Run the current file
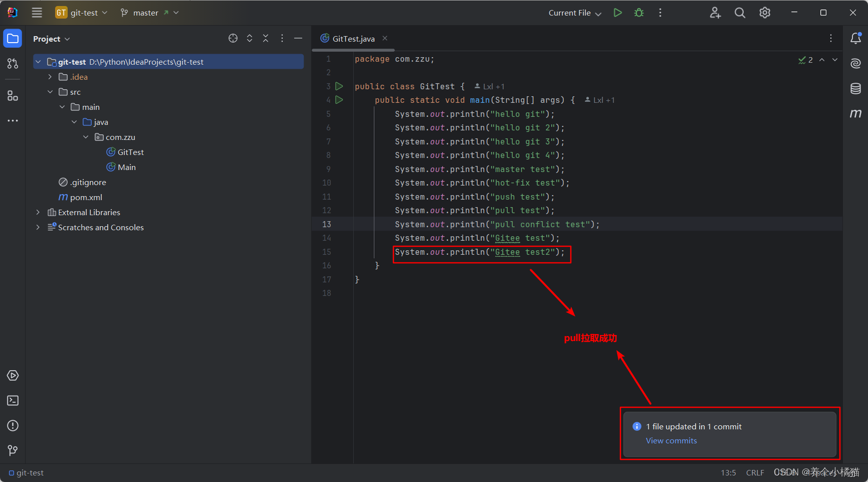Screen dimensions: 868x482 [x=617, y=13]
